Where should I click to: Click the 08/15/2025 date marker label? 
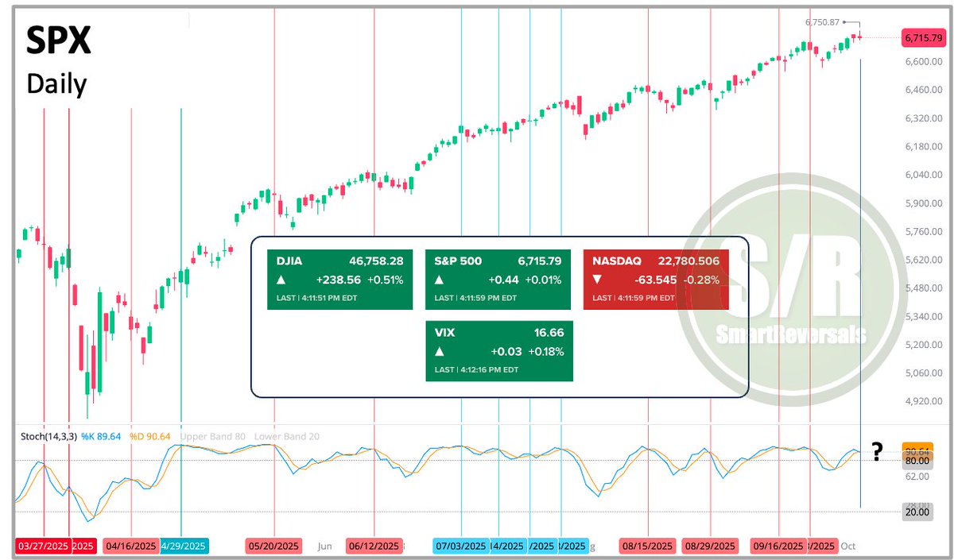pos(648,546)
